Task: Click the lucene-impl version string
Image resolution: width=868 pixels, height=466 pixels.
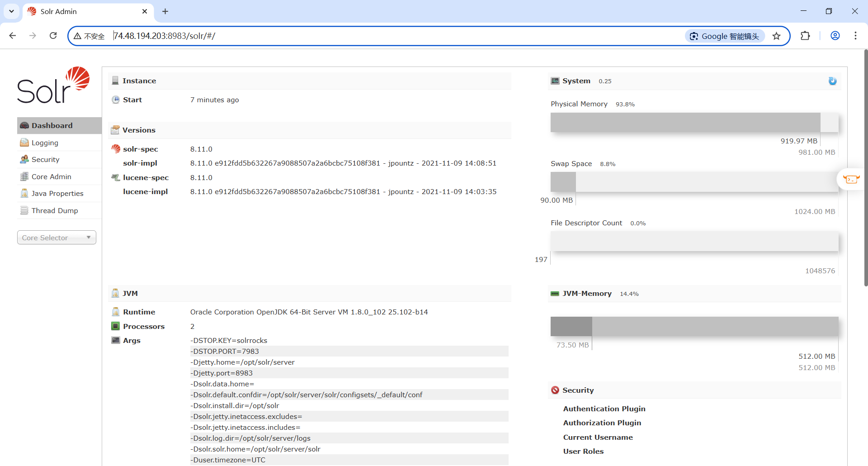Action: point(344,192)
